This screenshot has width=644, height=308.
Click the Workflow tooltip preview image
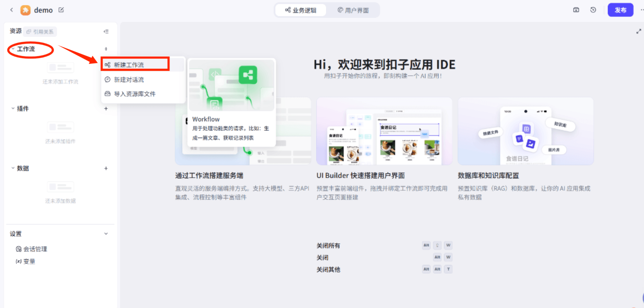point(232,85)
